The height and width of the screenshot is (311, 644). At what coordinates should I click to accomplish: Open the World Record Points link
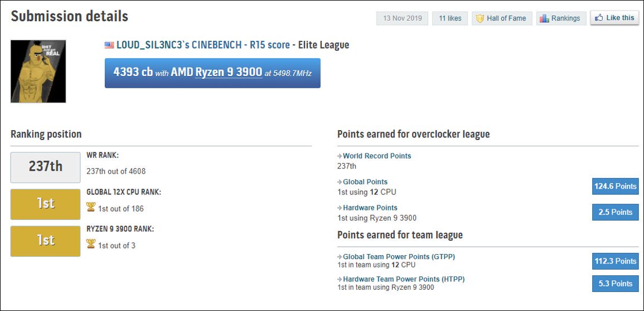376,156
